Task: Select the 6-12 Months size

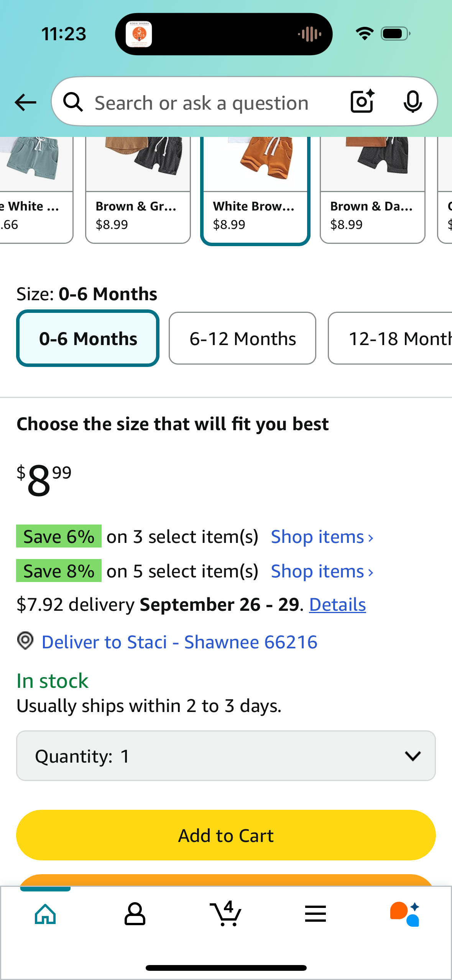Action: 242,338
